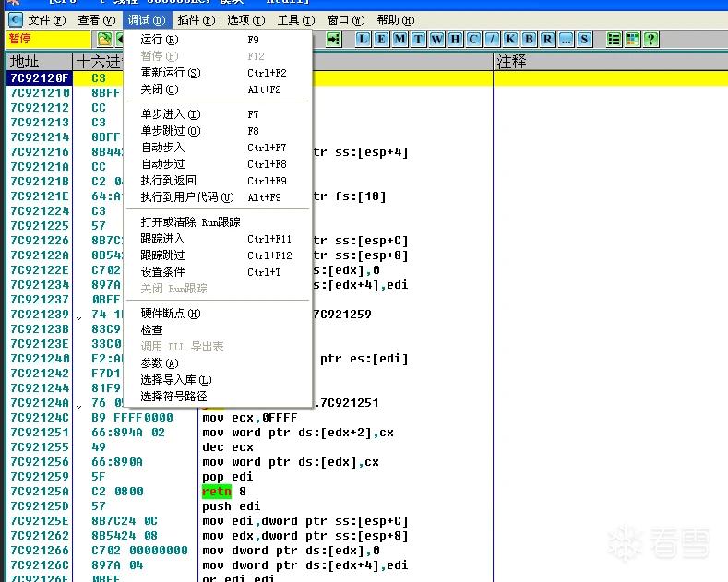The height and width of the screenshot is (582, 728).
Task: Open 硬件断点 (Hardware breakpoints) entry
Action: pos(218,314)
